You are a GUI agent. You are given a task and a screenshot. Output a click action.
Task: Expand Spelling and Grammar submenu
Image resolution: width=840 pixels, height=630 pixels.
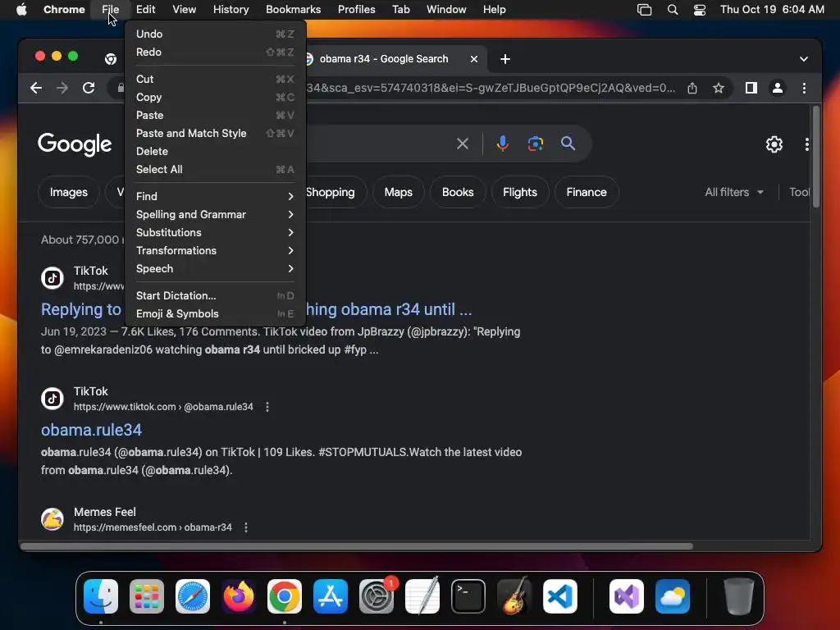click(215, 214)
